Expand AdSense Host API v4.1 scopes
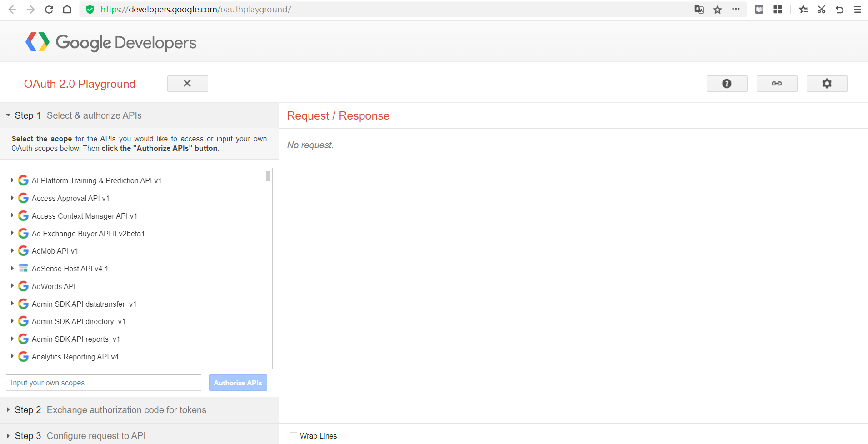This screenshot has width=868, height=444. [x=12, y=269]
